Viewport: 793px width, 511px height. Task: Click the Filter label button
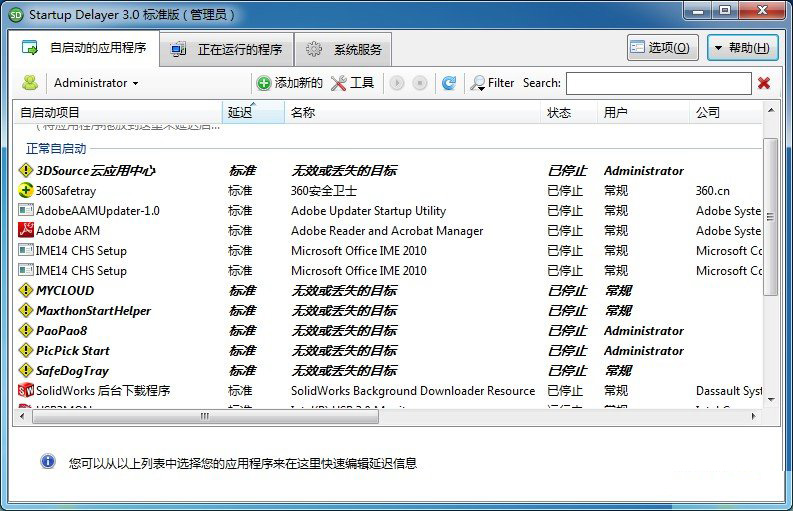(x=501, y=83)
